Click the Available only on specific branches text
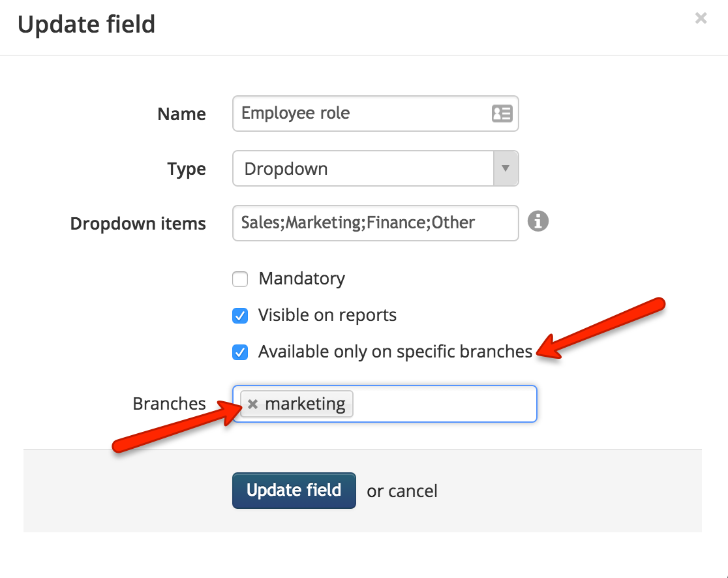The image size is (728, 578). point(395,352)
